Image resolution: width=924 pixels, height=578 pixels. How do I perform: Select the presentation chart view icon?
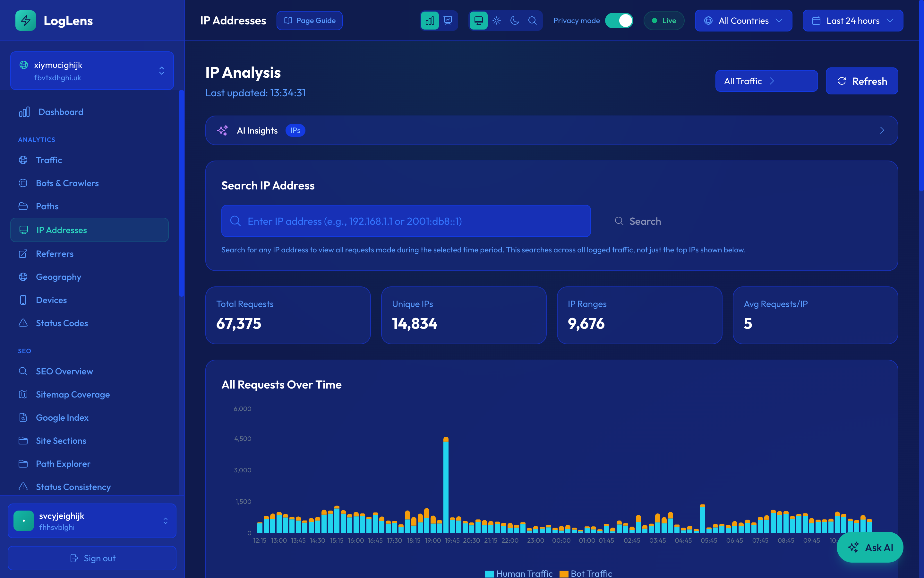pos(448,21)
